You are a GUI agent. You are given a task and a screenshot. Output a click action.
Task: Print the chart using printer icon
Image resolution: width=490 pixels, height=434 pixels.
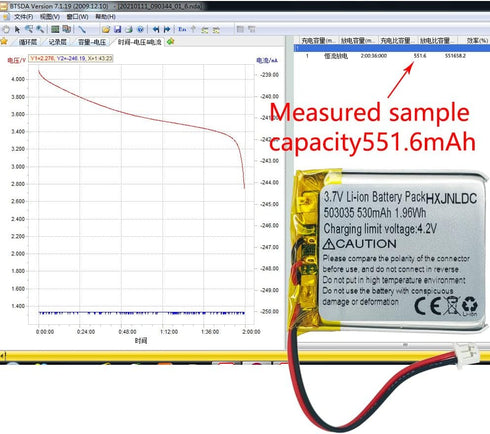click(129, 29)
